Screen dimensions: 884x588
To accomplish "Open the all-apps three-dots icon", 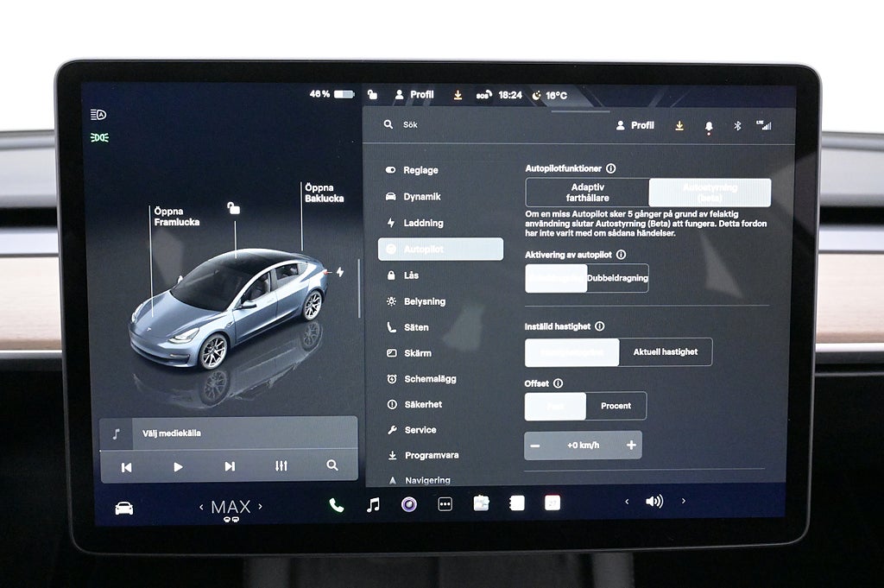I will 445,504.
